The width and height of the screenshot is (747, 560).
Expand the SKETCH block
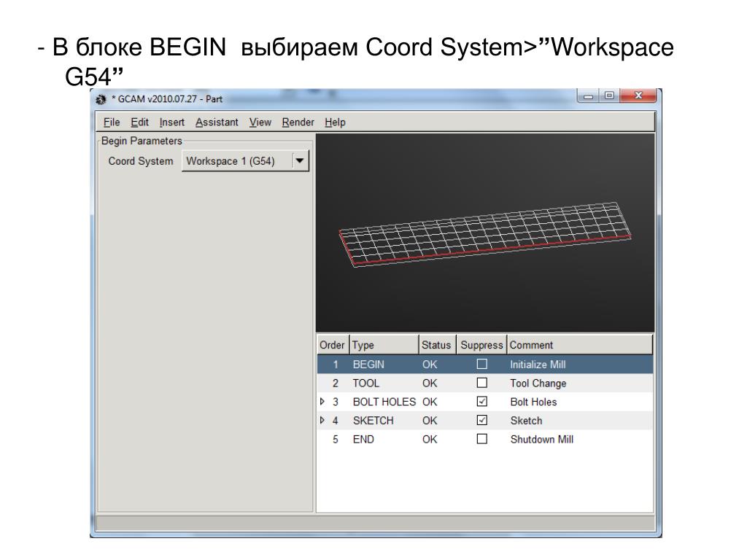322,420
